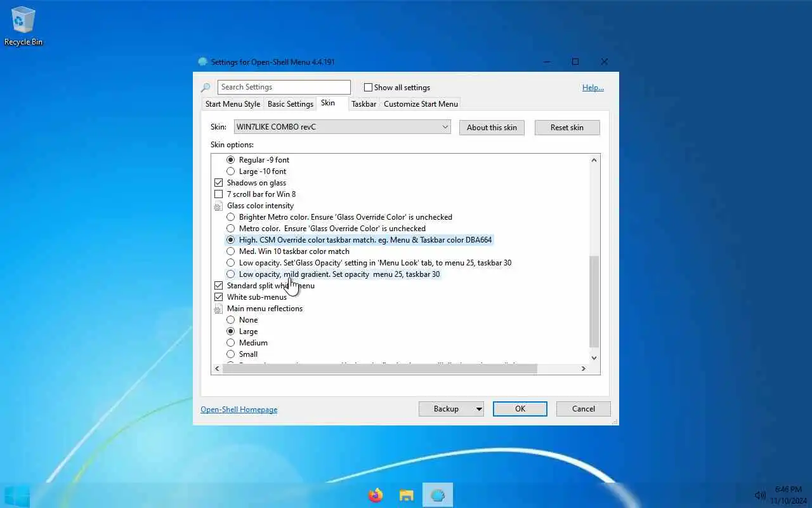Click the Windows Start button
The image size is (812, 508).
click(x=17, y=495)
